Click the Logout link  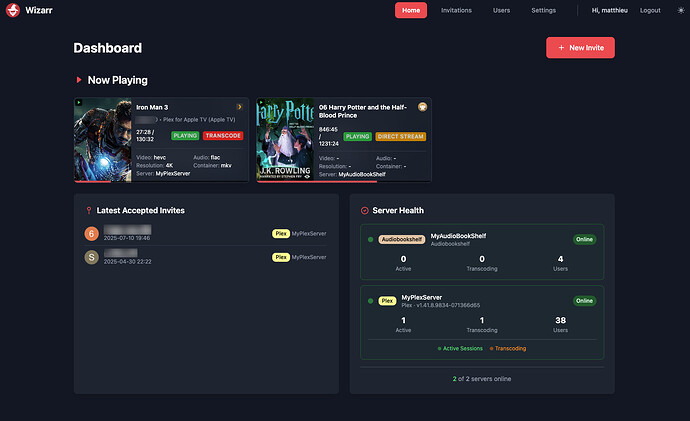(x=650, y=10)
